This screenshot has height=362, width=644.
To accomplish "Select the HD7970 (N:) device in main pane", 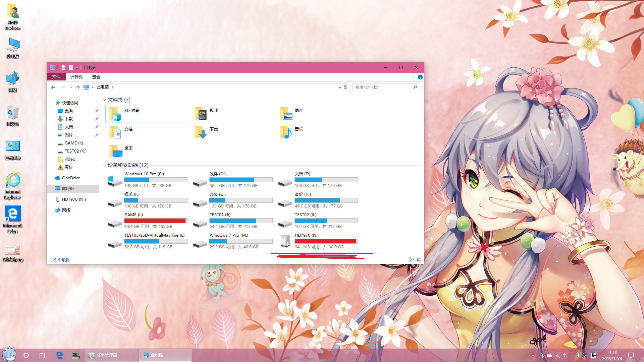I will [x=317, y=241].
